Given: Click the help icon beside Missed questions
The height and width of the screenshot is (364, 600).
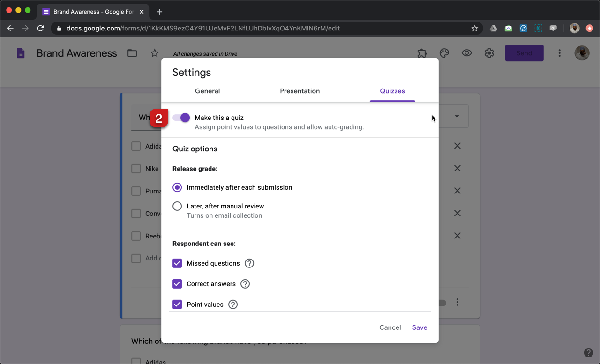Looking at the screenshot, I should [x=249, y=263].
